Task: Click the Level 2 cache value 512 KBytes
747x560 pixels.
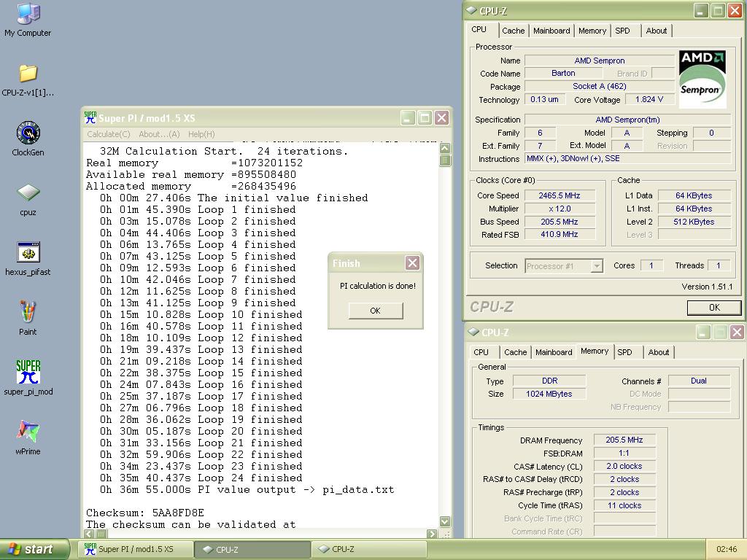Action: point(694,222)
